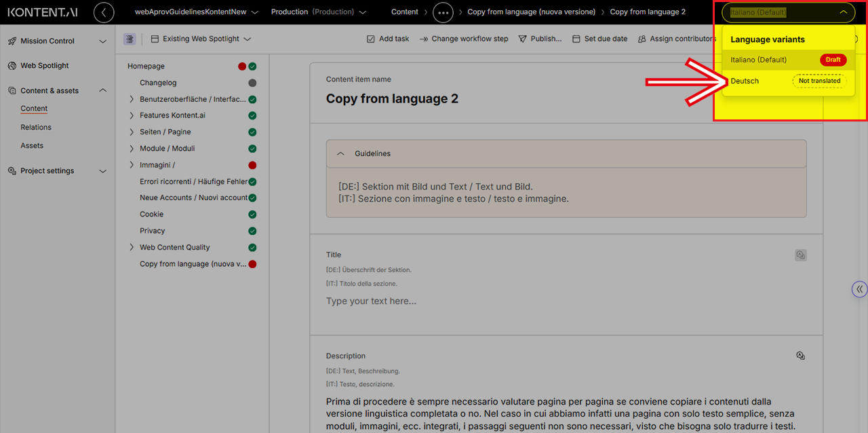Click Publish button in toolbar
The width and height of the screenshot is (868, 433).
click(540, 39)
